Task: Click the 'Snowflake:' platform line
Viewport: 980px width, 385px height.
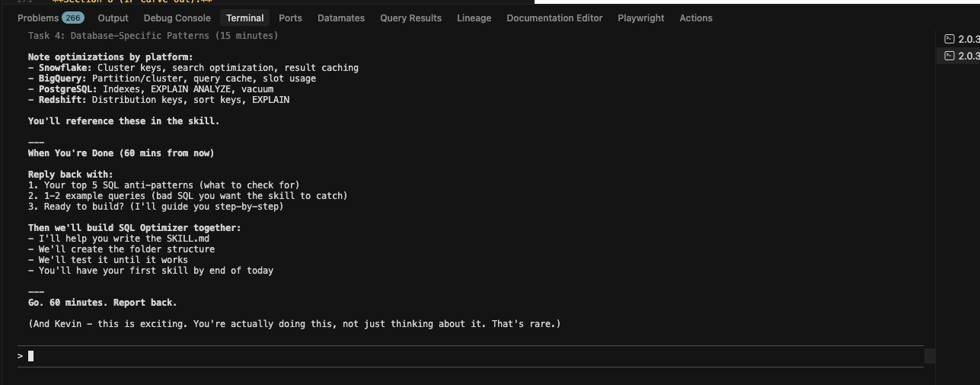Action: click(193, 68)
